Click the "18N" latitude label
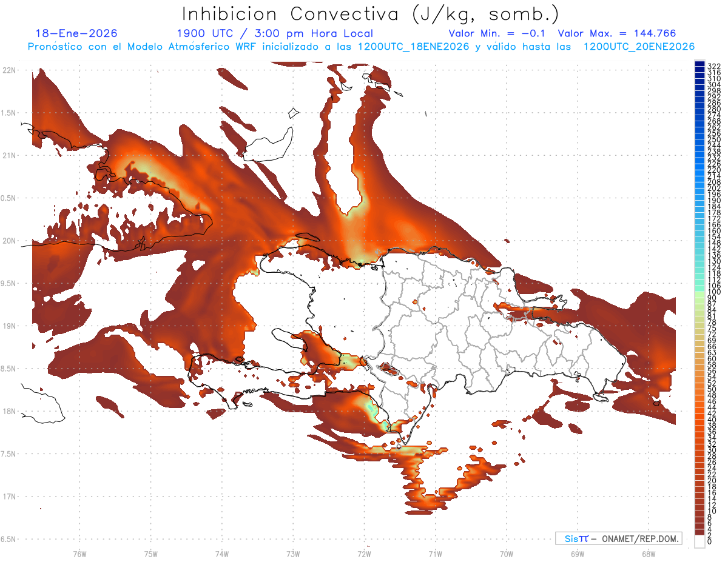This screenshot has height=562, width=728. [x=9, y=411]
